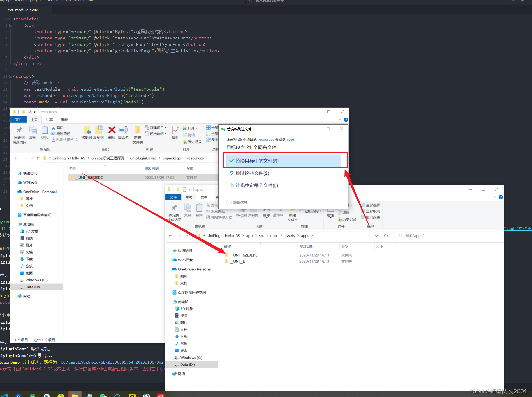Click Up arrow in resources window navigation
Viewport: 532px width, 397px height.
[38, 158]
